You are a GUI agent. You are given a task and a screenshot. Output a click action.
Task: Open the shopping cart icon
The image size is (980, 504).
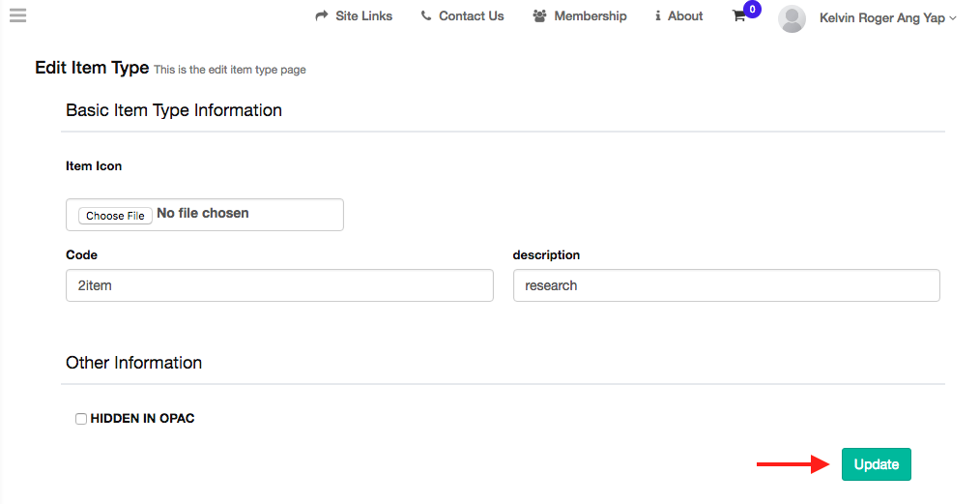click(738, 16)
